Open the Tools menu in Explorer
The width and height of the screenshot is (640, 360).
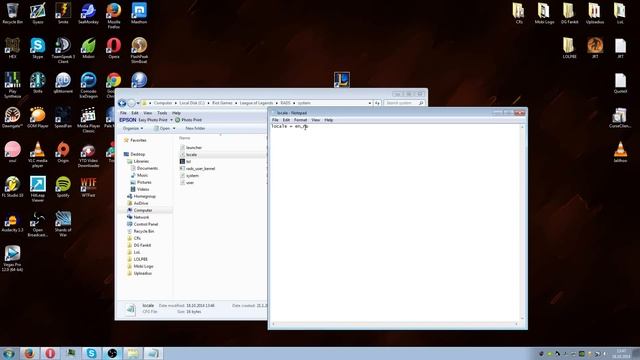(162, 113)
